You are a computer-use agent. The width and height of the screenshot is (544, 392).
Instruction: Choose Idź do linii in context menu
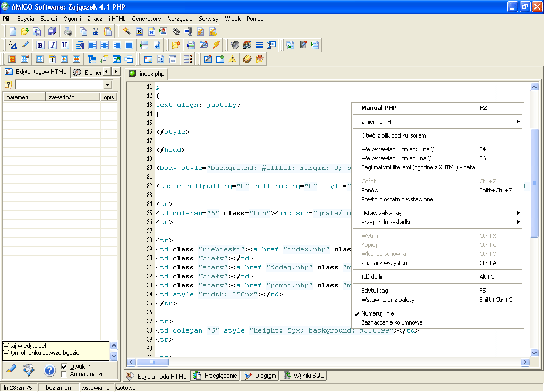pos(438,277)
